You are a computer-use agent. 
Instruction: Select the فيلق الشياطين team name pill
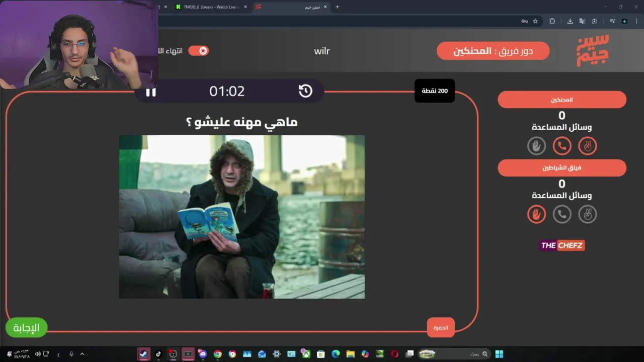pos(562,168)
